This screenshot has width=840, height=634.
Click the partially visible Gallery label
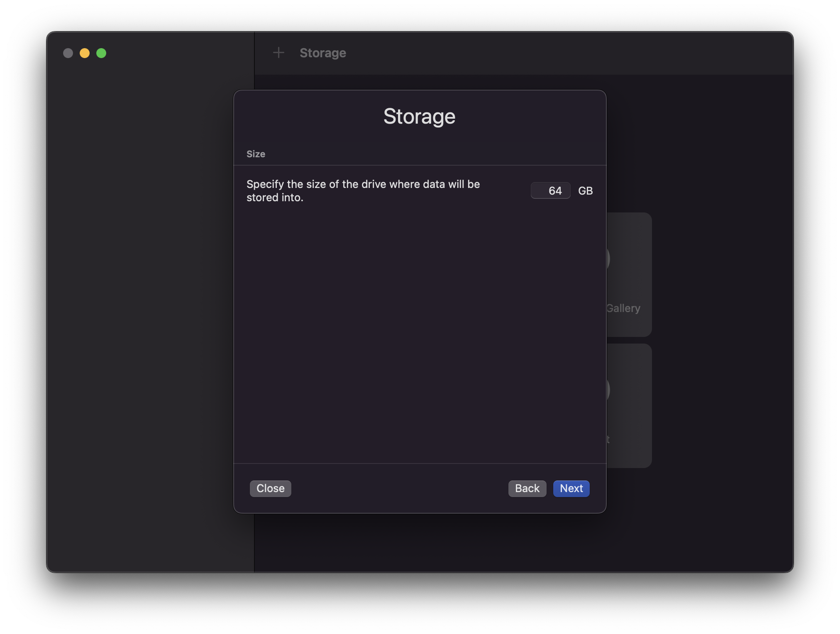[x=623, y=308]
